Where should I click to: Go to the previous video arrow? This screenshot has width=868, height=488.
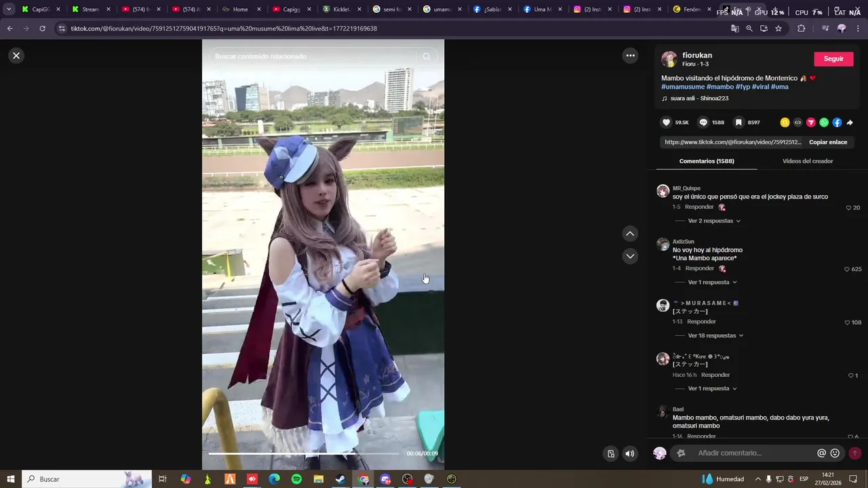[630, 234]
